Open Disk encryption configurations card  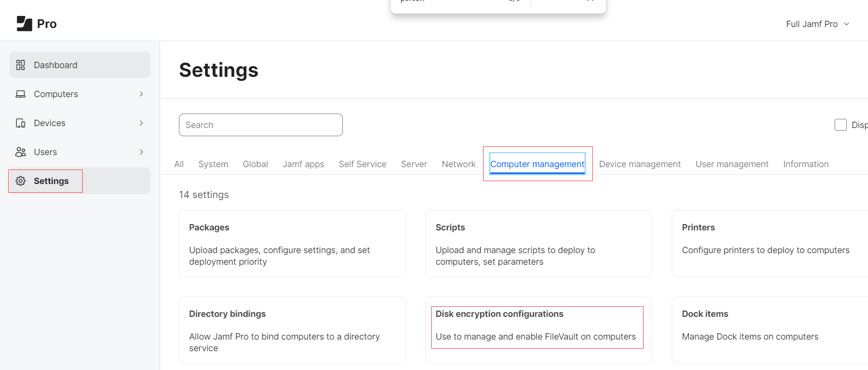pos(539,330)
